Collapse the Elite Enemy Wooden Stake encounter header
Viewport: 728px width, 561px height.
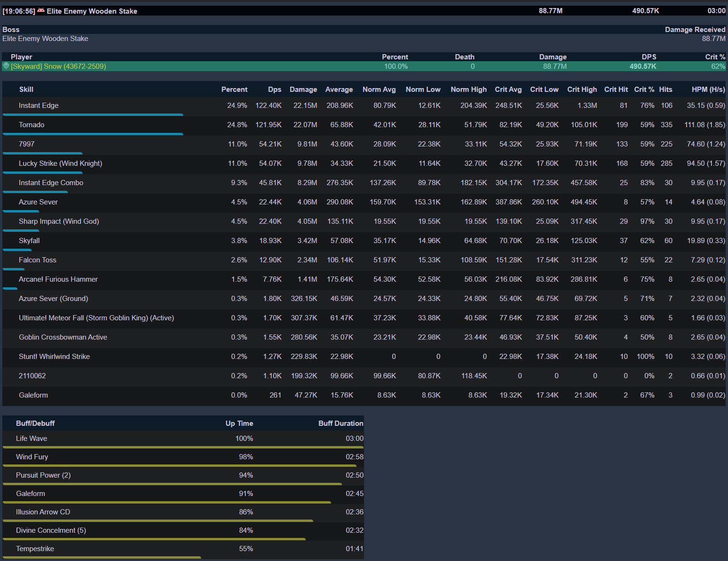pos(92,11)
